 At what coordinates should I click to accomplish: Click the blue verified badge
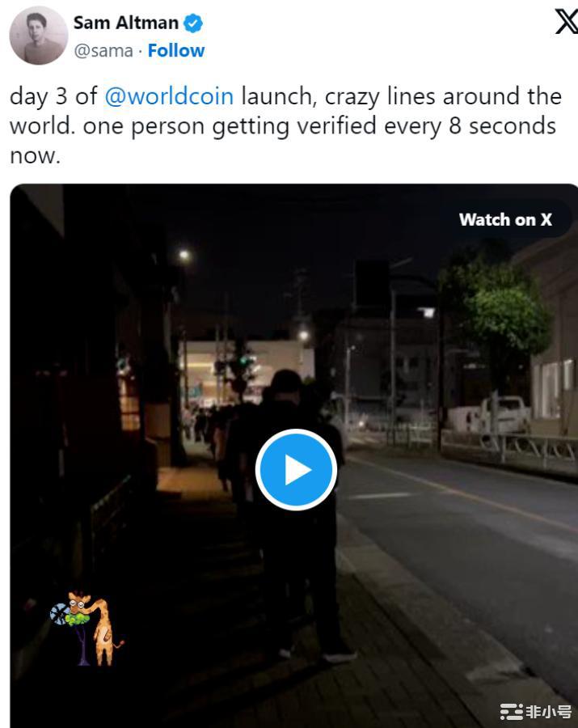(193, 23)
